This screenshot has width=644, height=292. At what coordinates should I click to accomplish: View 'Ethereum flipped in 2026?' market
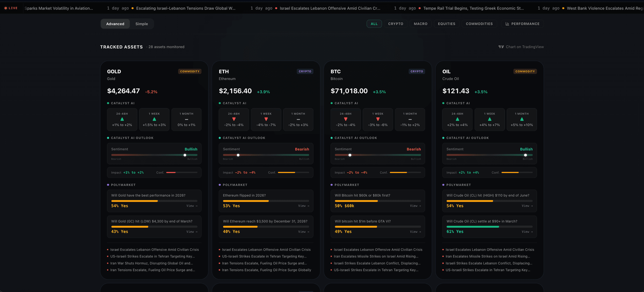(x=304, y=206)
